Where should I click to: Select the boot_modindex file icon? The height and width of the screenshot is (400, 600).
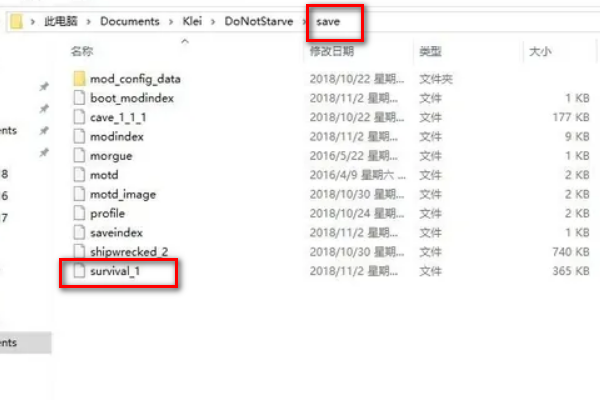click(x=79, y=98)
